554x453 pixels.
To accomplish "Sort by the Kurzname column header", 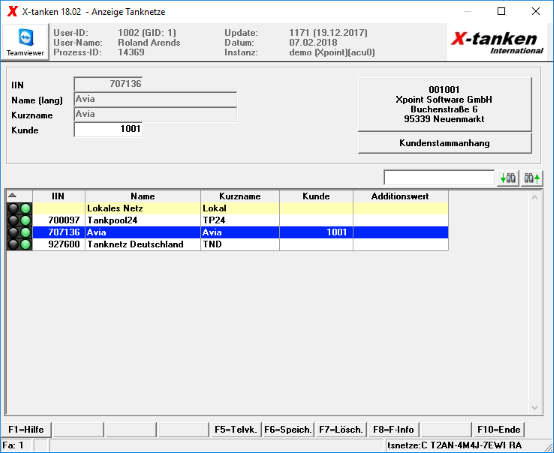I will point(240,196).
